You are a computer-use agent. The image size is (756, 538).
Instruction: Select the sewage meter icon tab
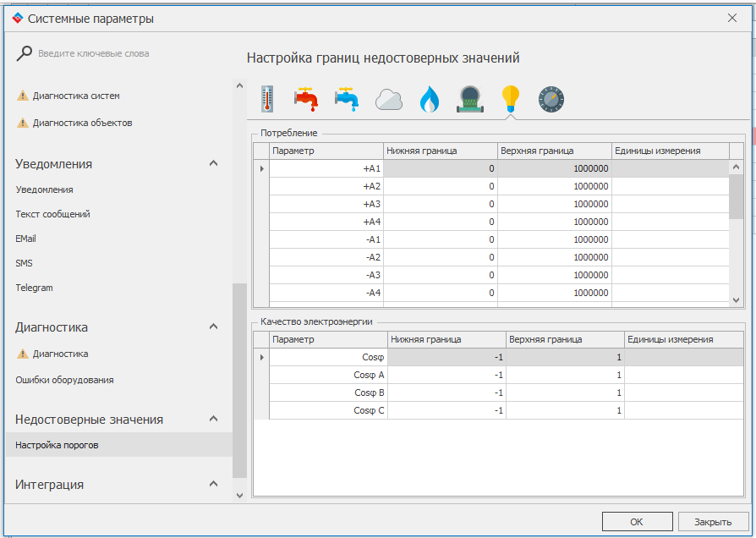click(470, 99)
